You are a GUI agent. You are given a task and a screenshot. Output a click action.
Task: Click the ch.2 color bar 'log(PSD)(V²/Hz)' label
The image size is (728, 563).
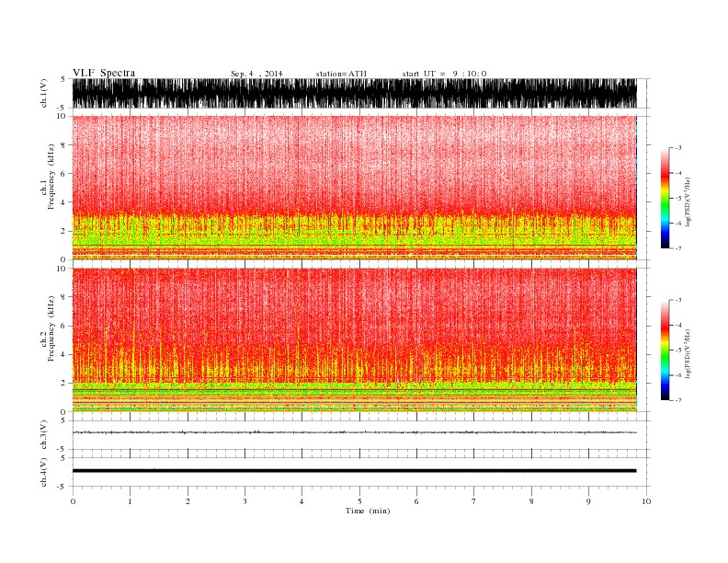pyautogui.click(x=688, y=353)
